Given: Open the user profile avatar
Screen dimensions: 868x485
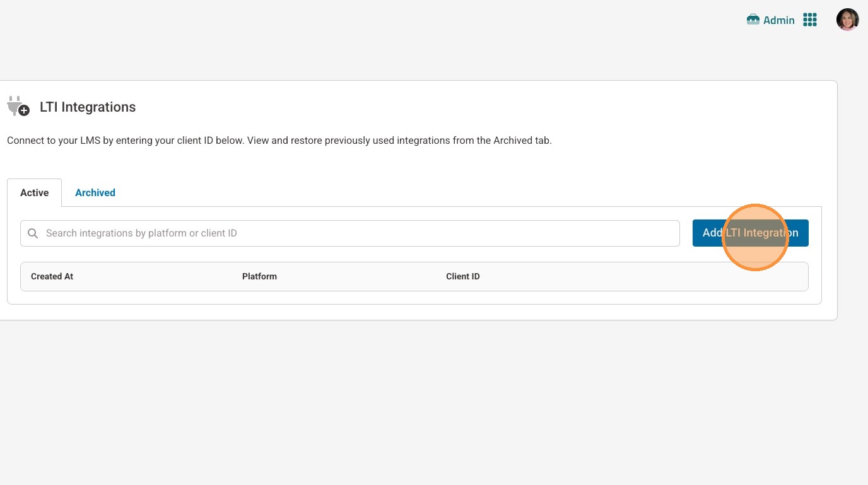Looking at the screenshot, I should click(847, 20).
